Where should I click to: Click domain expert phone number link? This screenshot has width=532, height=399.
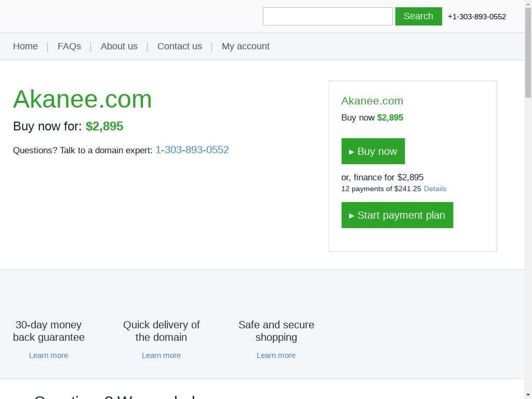coord(192,150)
